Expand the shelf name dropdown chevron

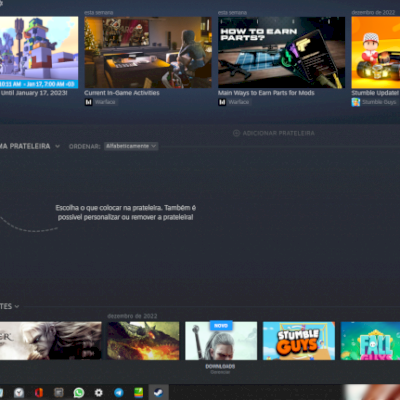[x=57, y=146]
